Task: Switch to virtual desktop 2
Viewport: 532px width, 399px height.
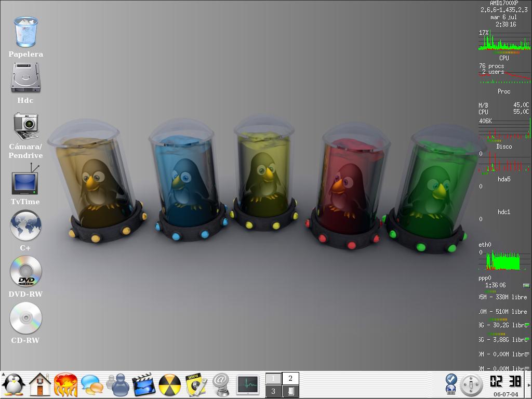Action: click(290, 378)
